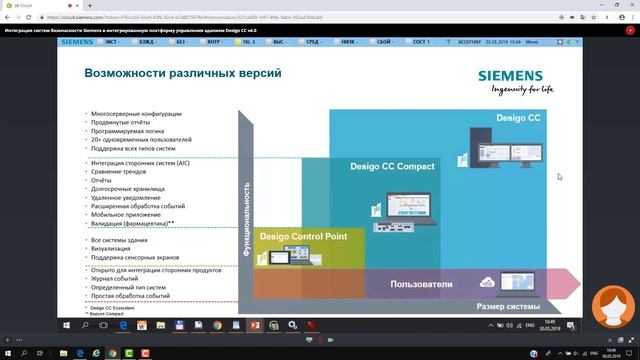This screenshot has width=640, height=360.
Task: Click the shared screen's Task View icon
Action: (104, 325)
